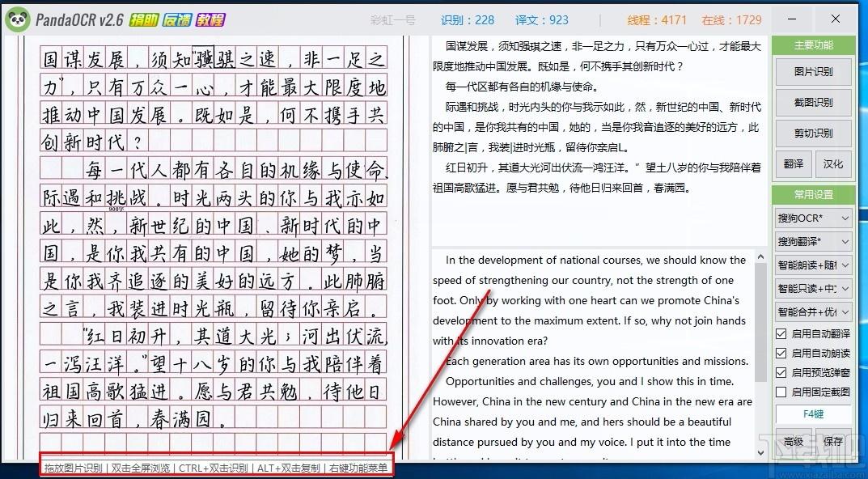Screen dimensions: 868x479
Task: Uncheck 启用自动朗读 option
Action: click(x=781, y=354)
